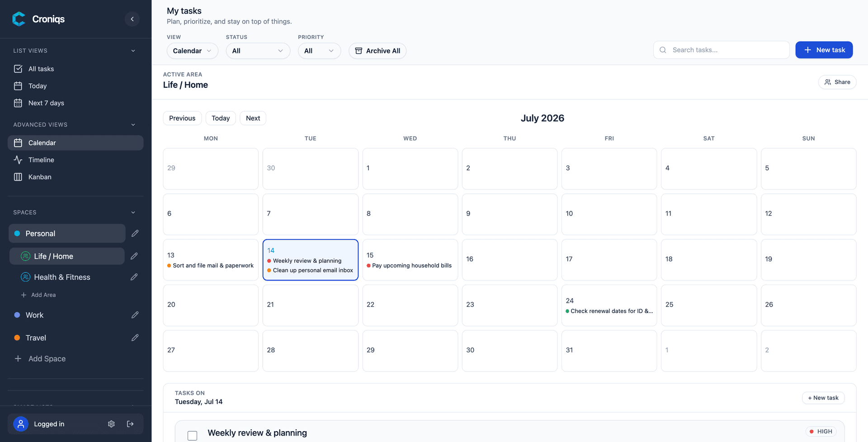This screenshot has height=442, width=868.
Task: Go to the Next month
Action: click(253, 118)
